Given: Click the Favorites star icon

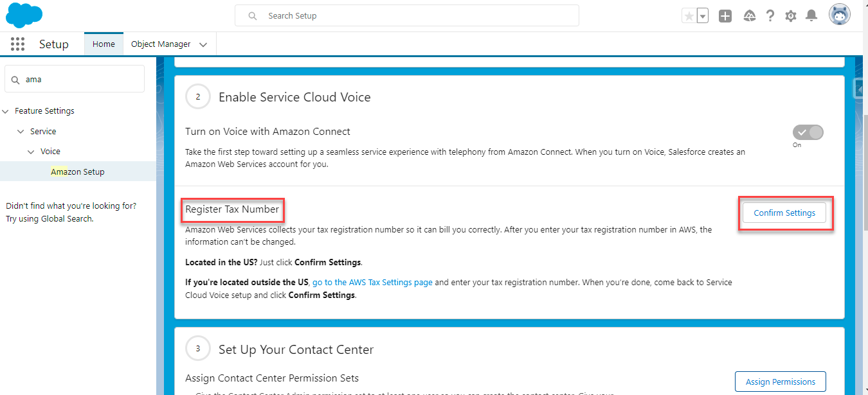Looking at the screenshot, I should (689, 16).
